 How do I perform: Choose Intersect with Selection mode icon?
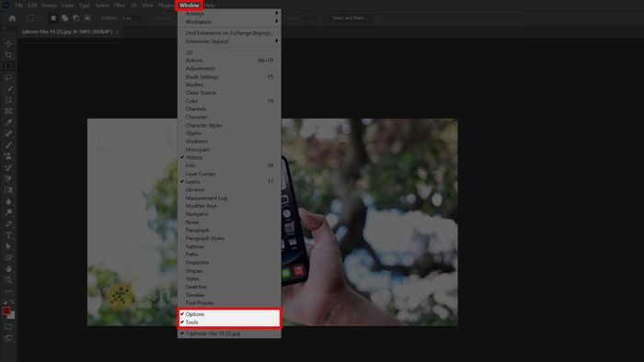(87, 18)
